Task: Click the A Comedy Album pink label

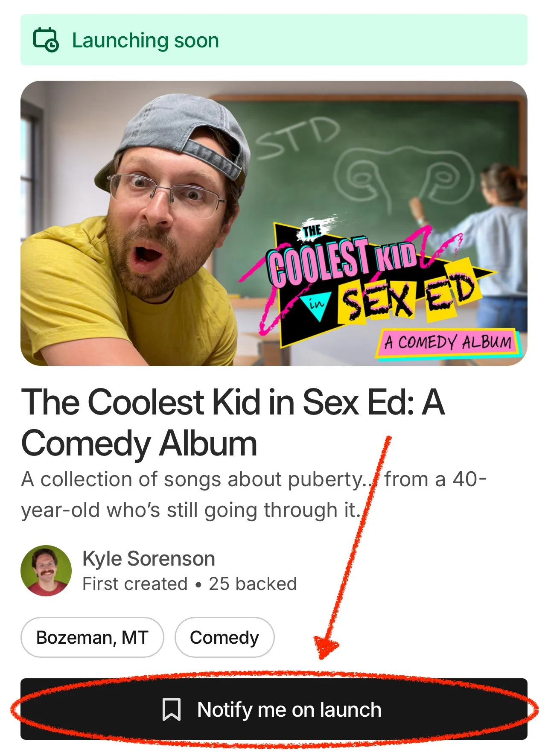Action: pyautogui.click(x=448, y=343)
